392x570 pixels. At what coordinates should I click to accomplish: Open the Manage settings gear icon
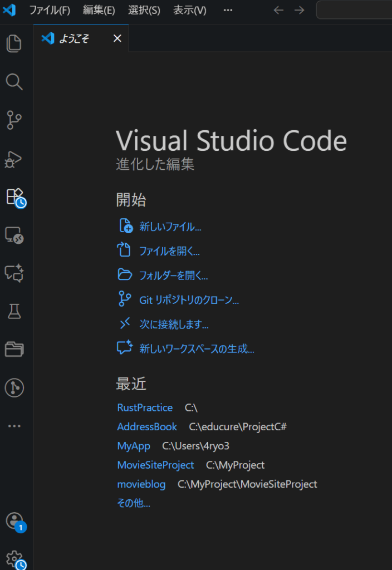click(14, 558)
